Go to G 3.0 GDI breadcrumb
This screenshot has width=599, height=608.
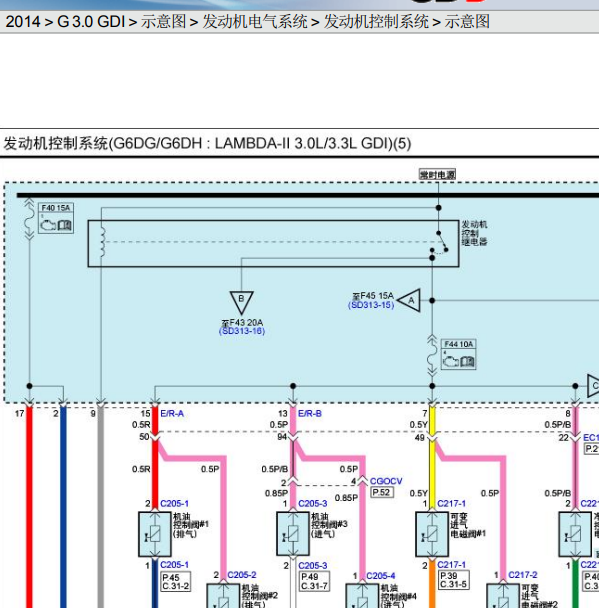[91, 22]
